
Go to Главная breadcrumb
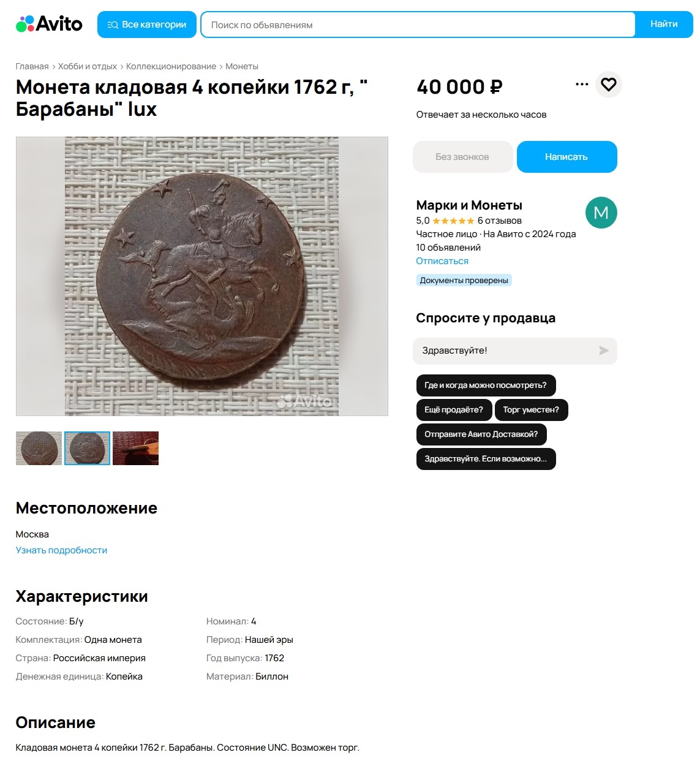pyautogui.click(x=32, y=66)
